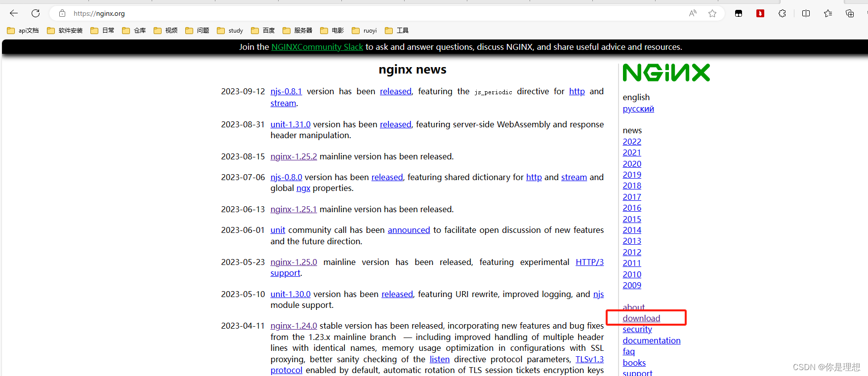Open the njs-0.8.0 link

[x=286, y=177]
